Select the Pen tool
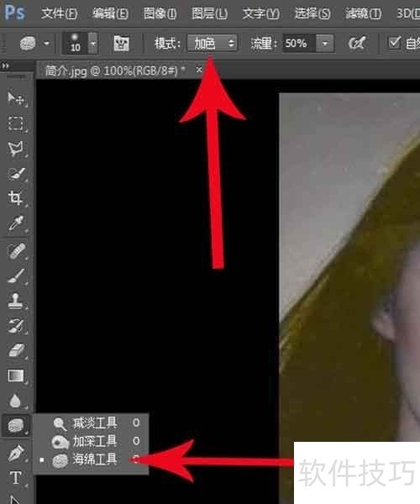 point(16,454)
